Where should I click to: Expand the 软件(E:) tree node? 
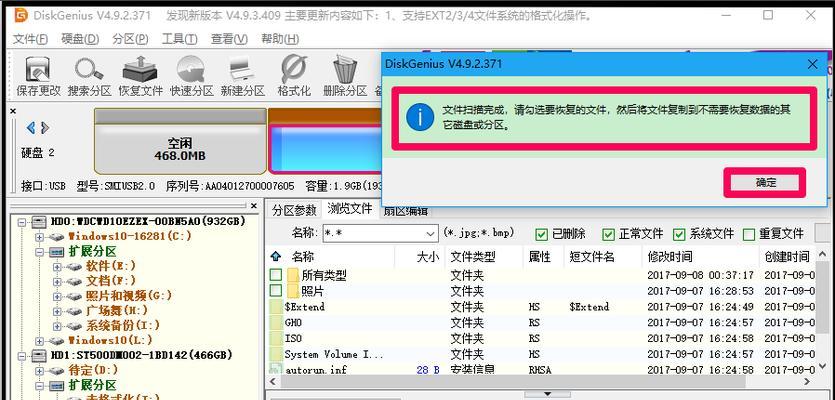56,266
